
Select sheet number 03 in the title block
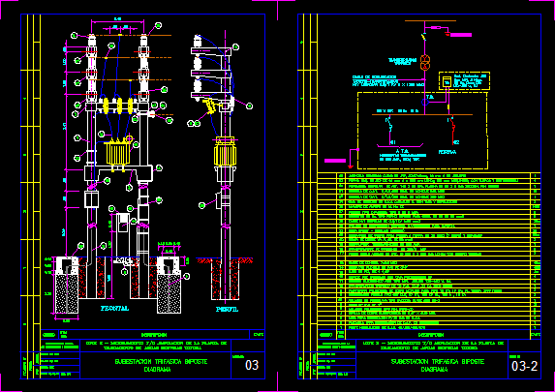pos(252,365)
